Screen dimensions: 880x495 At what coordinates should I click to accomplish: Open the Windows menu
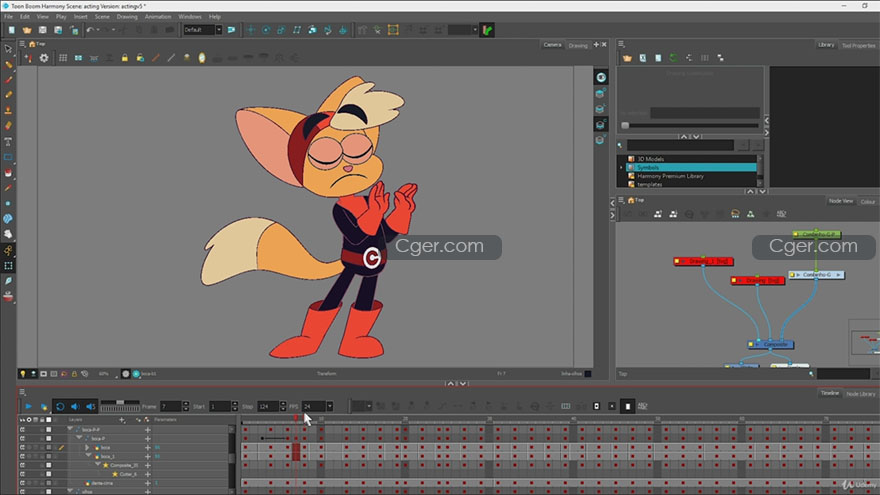(x=190, y=17)
